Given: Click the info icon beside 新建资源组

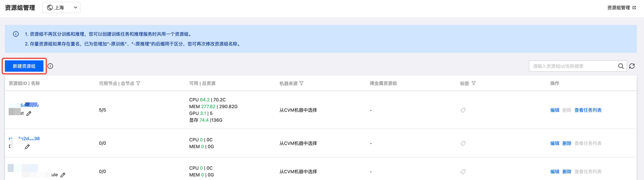Looking at the screenshot, I should 50,66.
